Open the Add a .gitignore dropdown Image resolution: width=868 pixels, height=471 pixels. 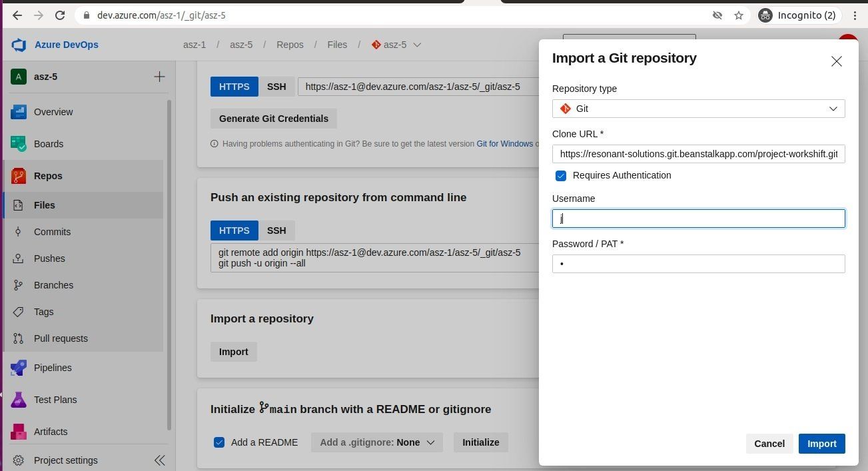[376, 442]
